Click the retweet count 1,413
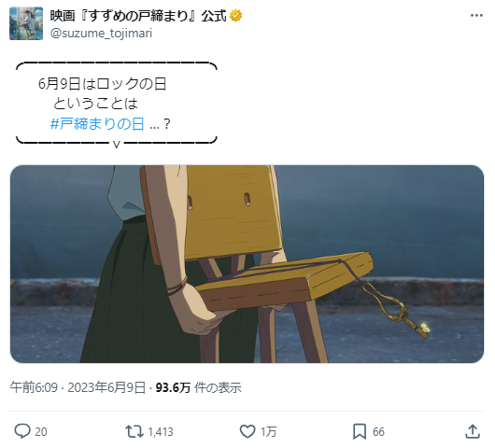 click(161, 431)
